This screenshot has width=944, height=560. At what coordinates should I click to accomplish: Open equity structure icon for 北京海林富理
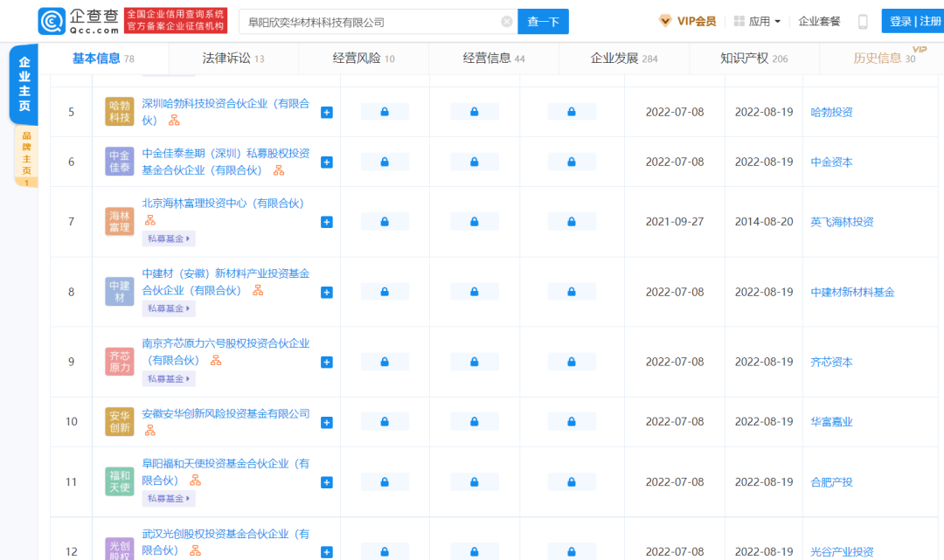[x=150, y=220]
